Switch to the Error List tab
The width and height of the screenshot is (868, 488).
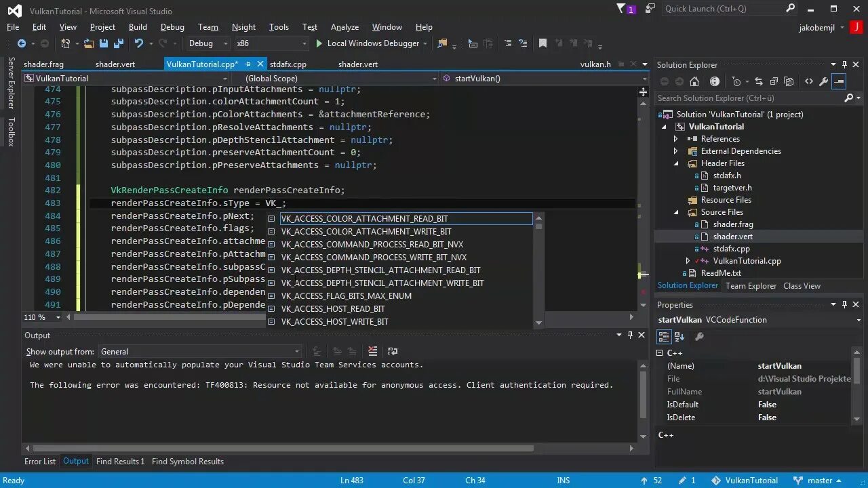(40, 462)
